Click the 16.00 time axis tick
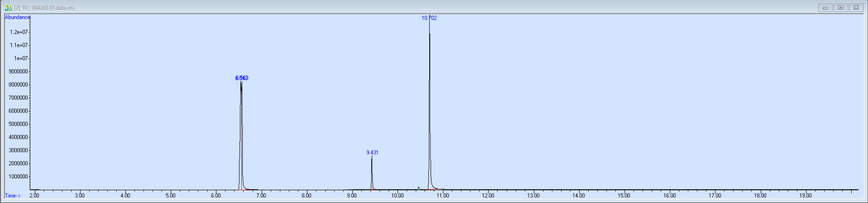Screen dimensions: 868x203 [669, 196]
